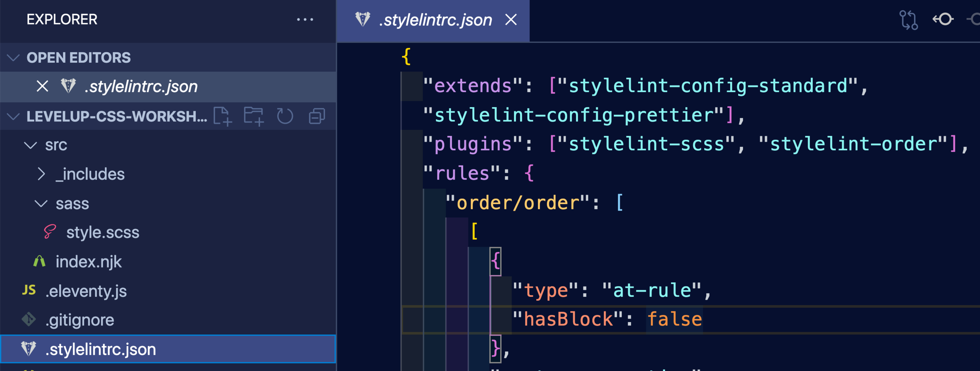Screen dimensions: 980x371
Task: Click the "at-rule" value
Action: click(x=652, y=291)
